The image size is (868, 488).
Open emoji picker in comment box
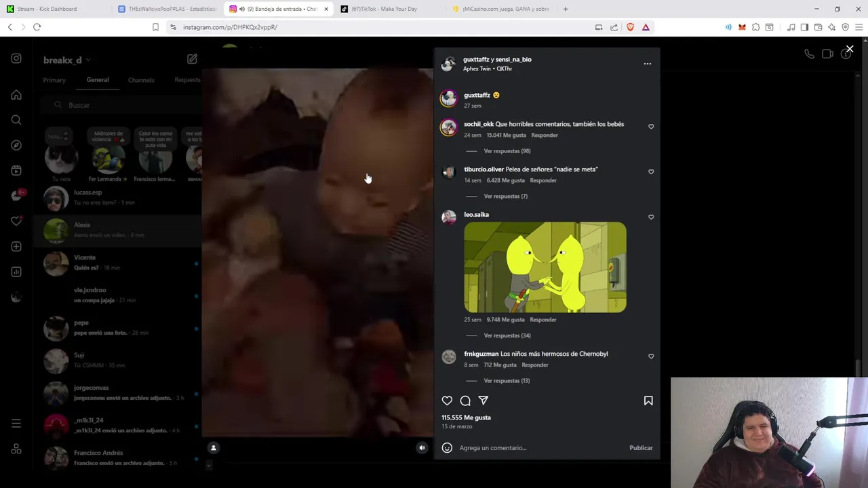tap(447, 447)
